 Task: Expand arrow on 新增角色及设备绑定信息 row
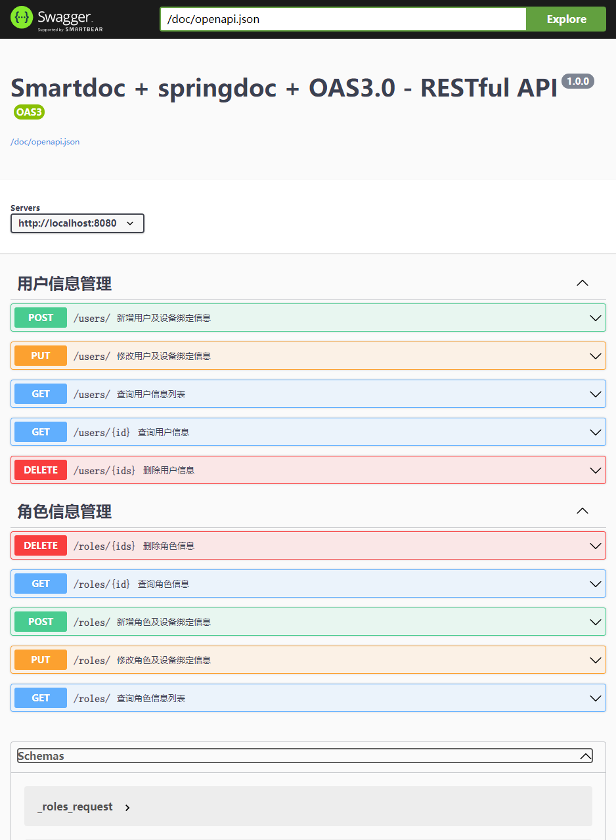pos(596,622)
